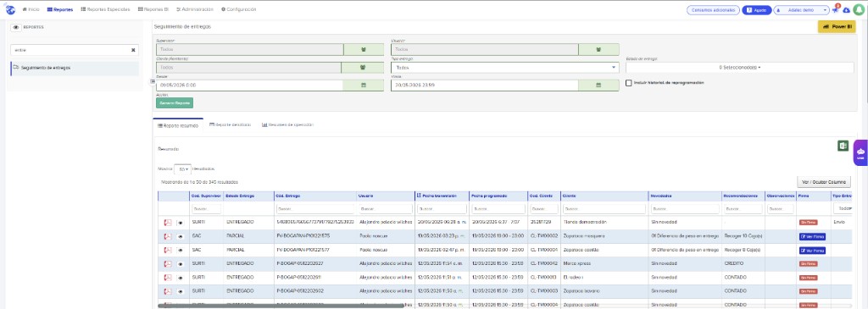The height and width of the screenshot is (309, 868).
Task: Export results using the green Excel icon
Action: tap(843, 146)
